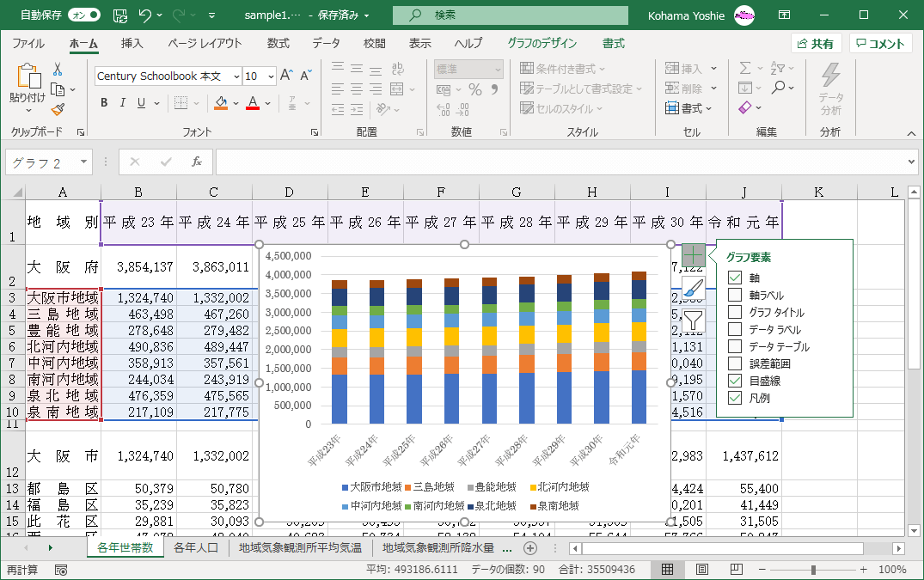Click the format painter brush icon
This screenshot has width=924, height=580.
[58, 109]
